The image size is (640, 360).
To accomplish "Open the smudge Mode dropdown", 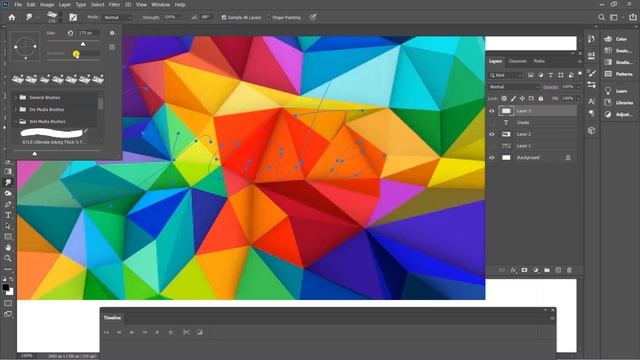I will click(x=118, y=18).
